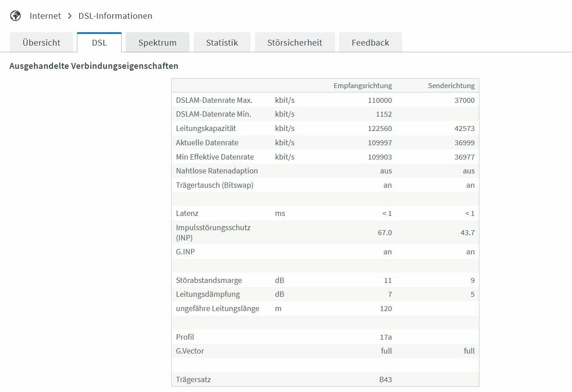Open the Störsicherheit tab
This screenshot has height=392, width=572.
click(x=295, y=43)
